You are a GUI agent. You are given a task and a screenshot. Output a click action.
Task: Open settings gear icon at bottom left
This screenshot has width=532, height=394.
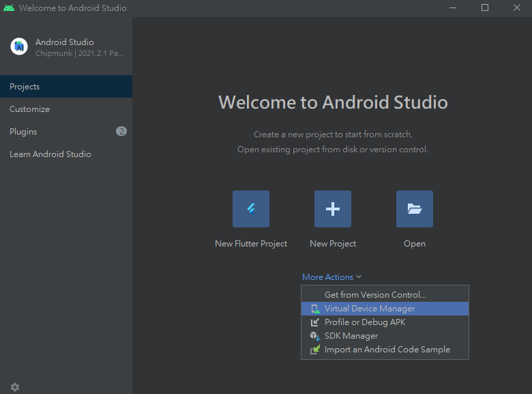click(15, 387)
